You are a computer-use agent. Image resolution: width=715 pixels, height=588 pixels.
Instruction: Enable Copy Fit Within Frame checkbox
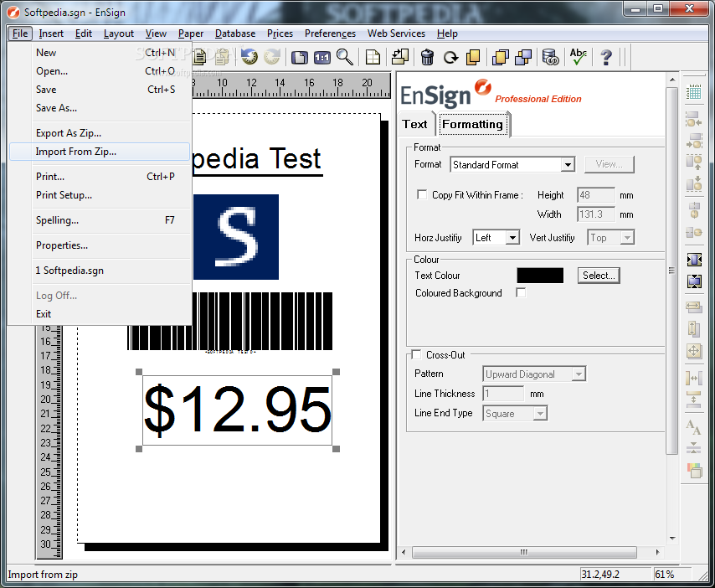pos(422,195)
